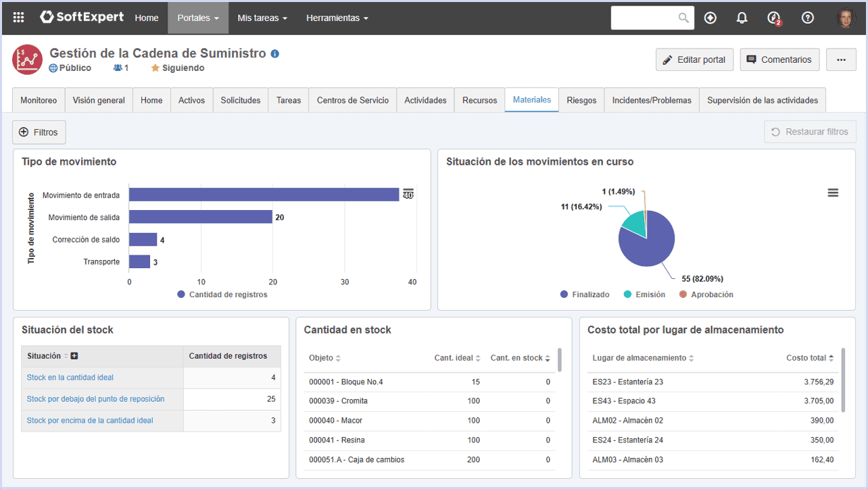Open the Centros de Servicio tab

[x=353, y=100]
